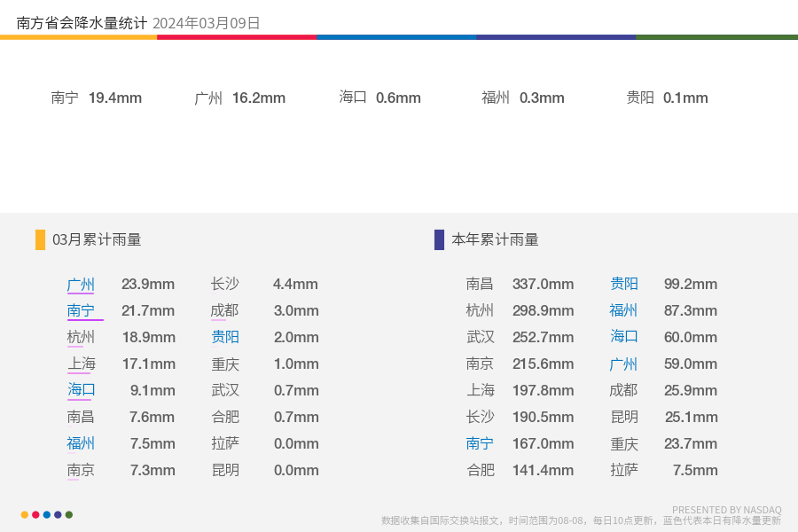Screen dimensions: 798x532
Task: Click the 0.6mm value
Action: pos(398,98)
